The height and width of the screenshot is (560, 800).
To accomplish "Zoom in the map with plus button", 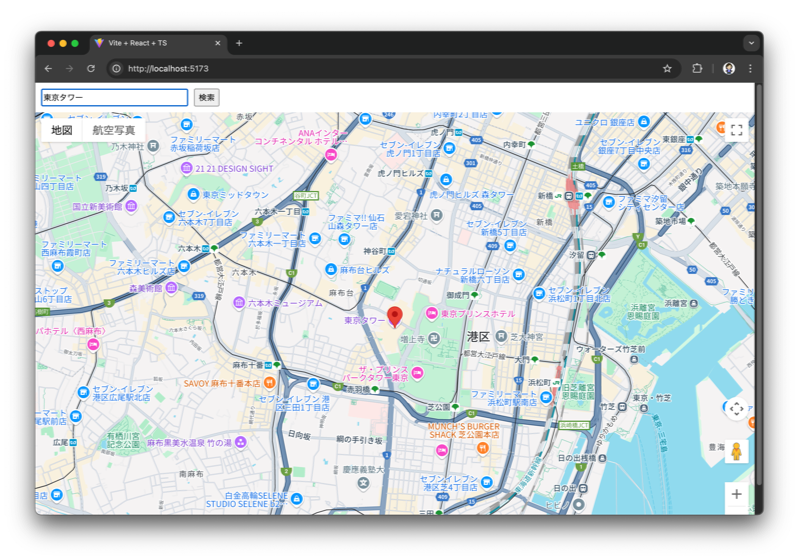I will point(736,494).
